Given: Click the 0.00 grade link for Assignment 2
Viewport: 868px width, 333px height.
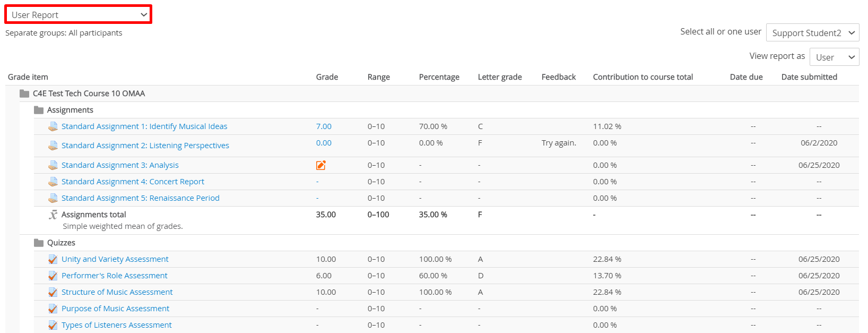Looking at the screenshot, I should (x=324, y=143).
